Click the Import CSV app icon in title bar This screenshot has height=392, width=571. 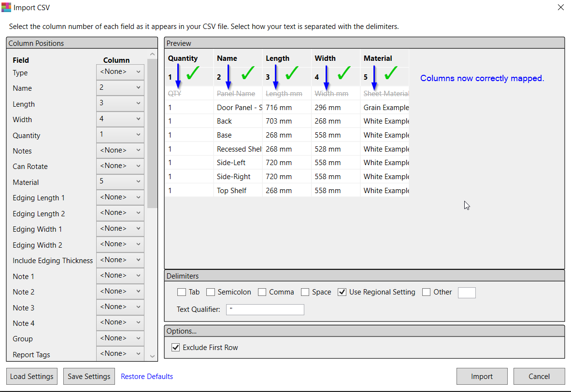[x=6, y=7]
